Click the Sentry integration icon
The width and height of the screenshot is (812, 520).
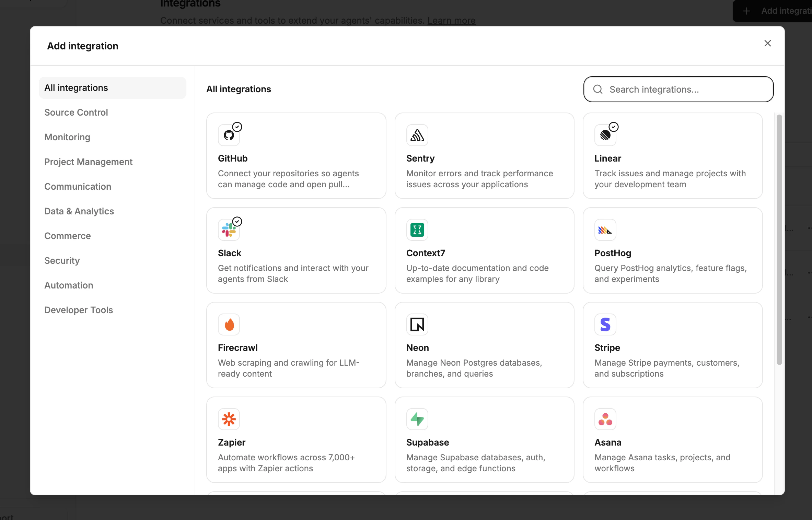[x=417, y=135]
